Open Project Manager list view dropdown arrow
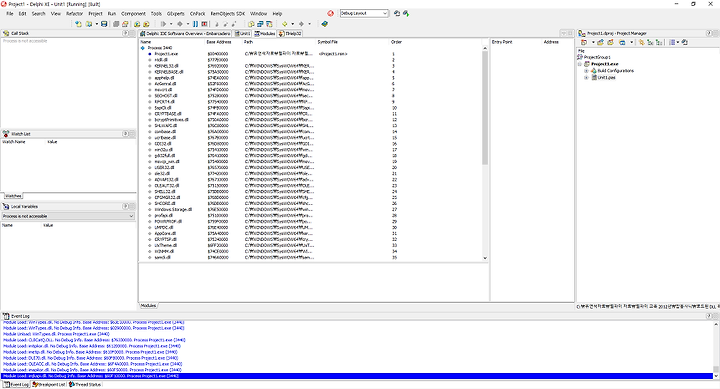720x389 pixels. [678, 42]
